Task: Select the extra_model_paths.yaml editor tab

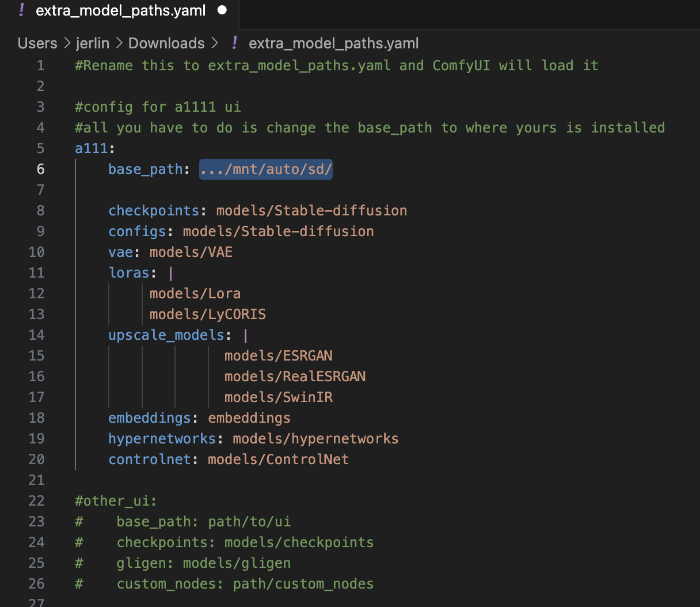Action: point(120,10)
